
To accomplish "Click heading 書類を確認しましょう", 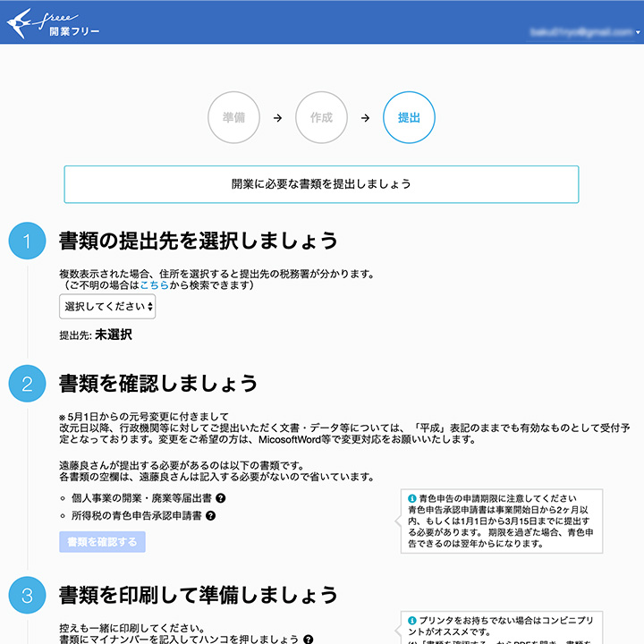I will point(158,383).
